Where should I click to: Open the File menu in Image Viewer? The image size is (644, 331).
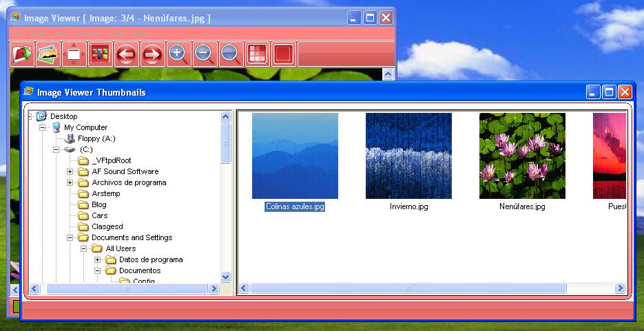(19, 33)
